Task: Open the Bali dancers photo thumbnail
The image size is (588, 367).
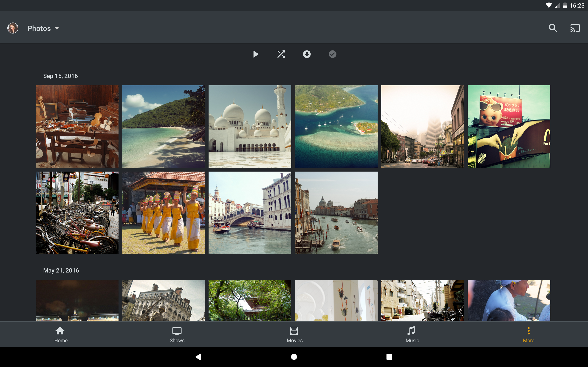Action: tap(163, 213)
